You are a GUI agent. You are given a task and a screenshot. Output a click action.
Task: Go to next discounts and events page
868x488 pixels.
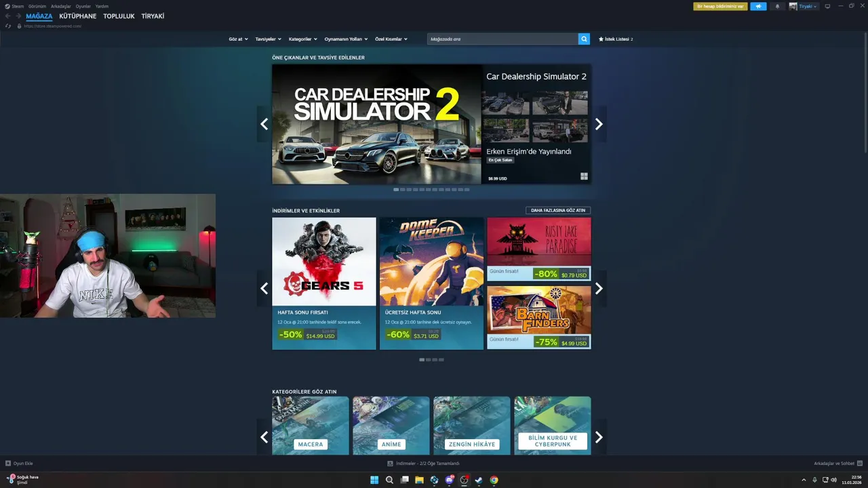pos(599,288)
